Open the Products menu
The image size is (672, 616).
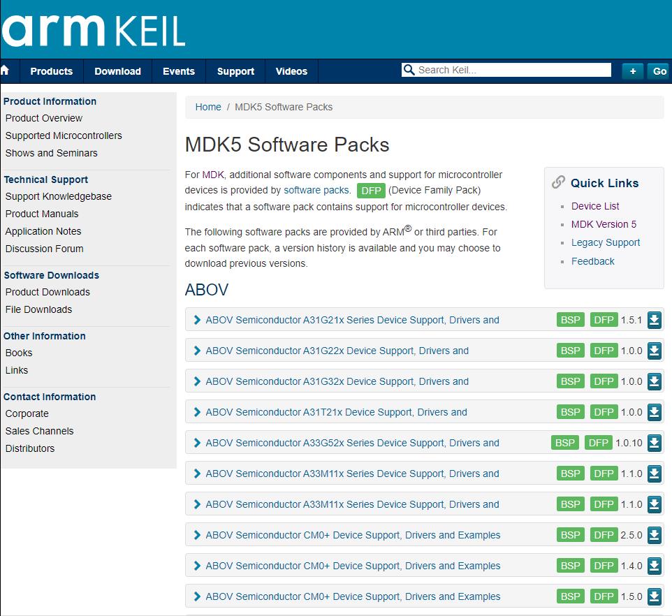tap(52, 71)
